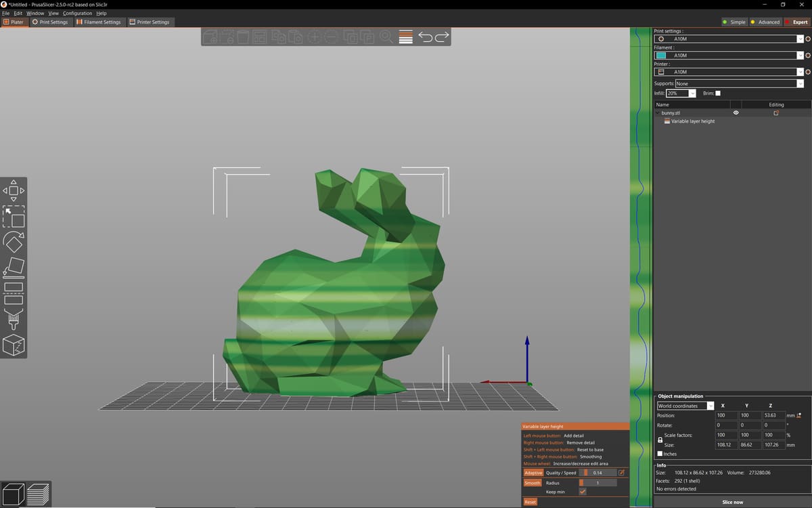
Task: Adjust the Radius slider
Action: point(597,483)
